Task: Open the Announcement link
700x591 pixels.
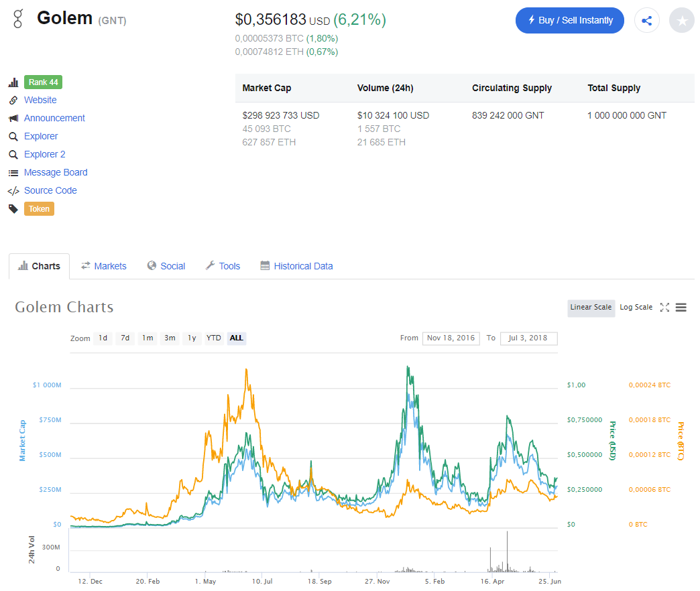Action: tap(54, 118)
